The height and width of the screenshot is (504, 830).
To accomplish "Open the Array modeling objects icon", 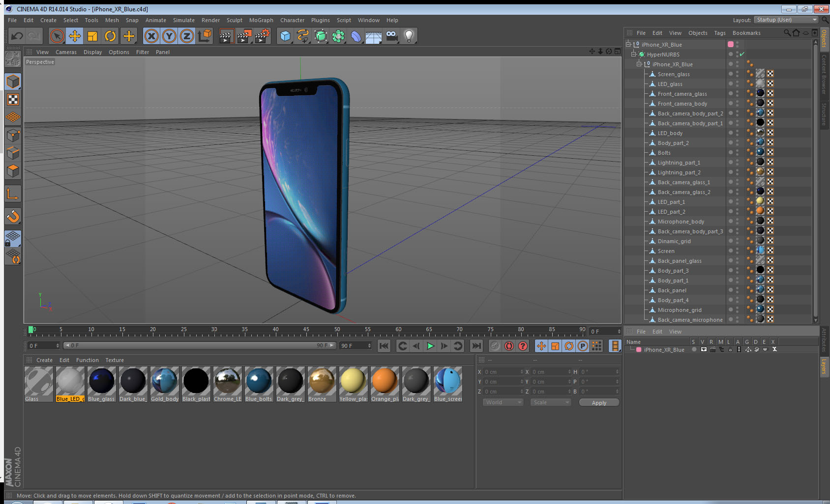I will pos(338,36).
